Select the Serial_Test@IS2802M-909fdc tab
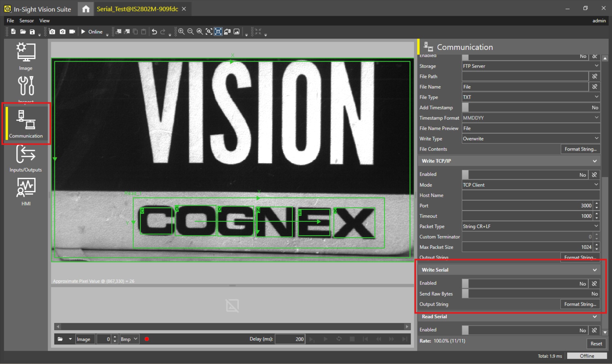Image resolution: width=612 pixels, height=364 pixels. pos(137,9)
